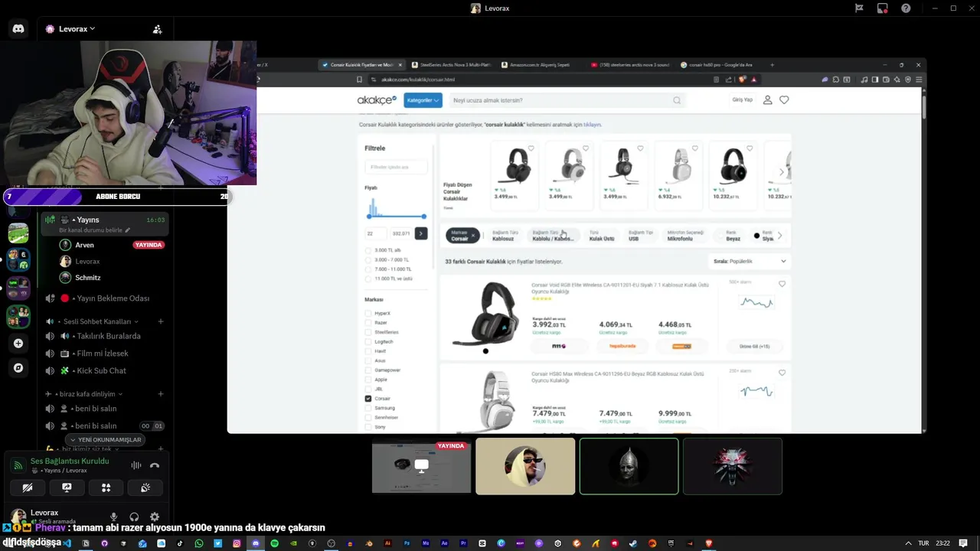Check the HyperX brand checkbox

coord(368,314)
